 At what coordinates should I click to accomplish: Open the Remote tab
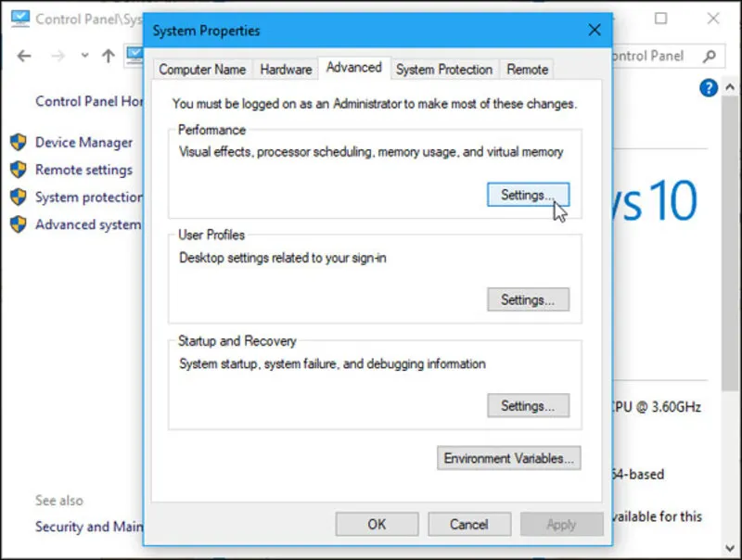click(x=527, y=69)
